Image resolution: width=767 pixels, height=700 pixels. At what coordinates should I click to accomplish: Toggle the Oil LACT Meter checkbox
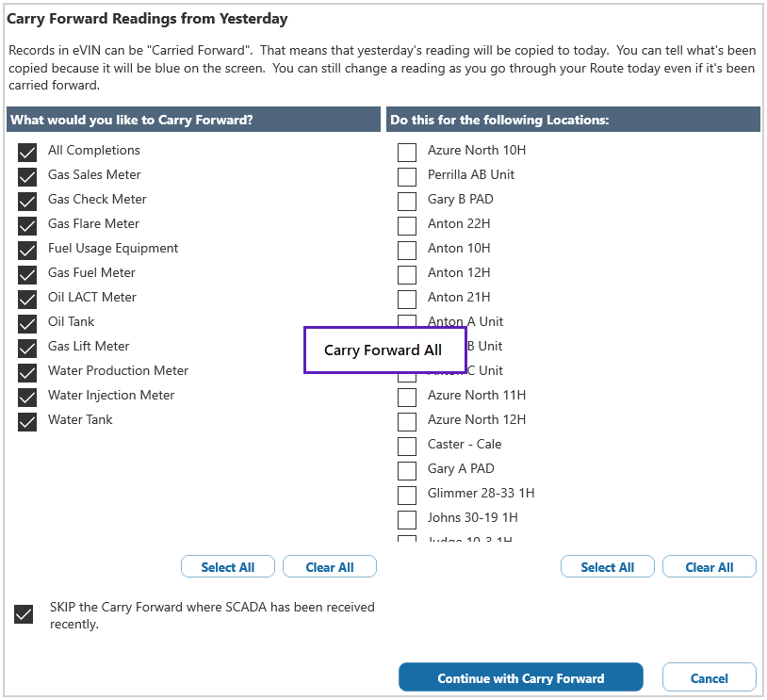click(27, 299)
